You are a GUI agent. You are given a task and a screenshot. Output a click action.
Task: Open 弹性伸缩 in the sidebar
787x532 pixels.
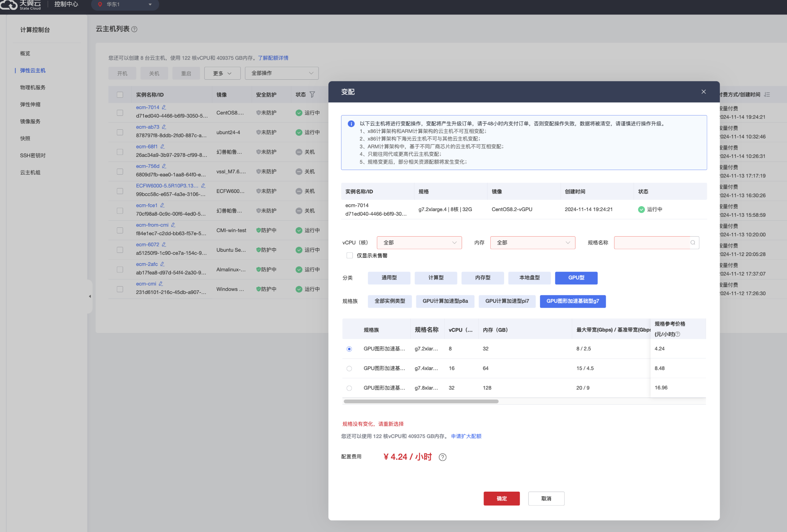30,104
